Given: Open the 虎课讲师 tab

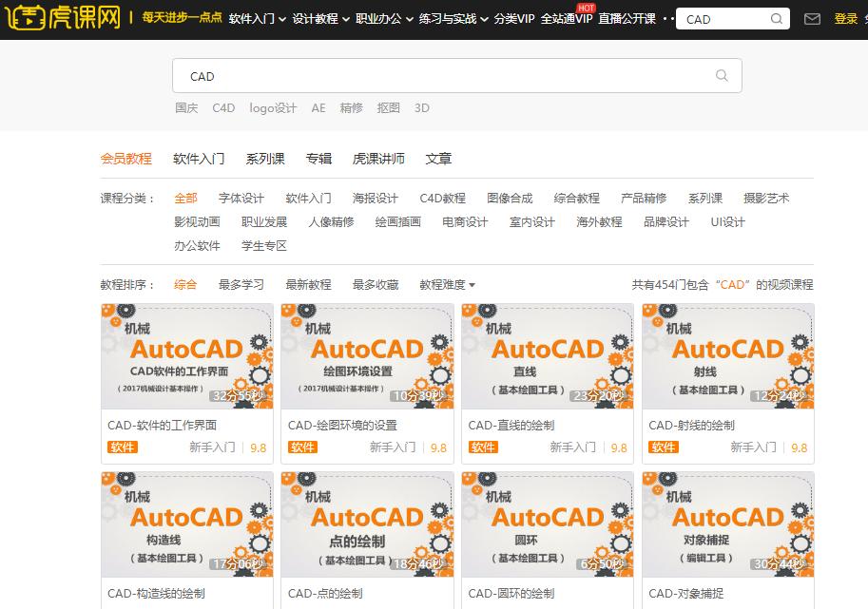Looking at the screenshot, I should [393, 159].
